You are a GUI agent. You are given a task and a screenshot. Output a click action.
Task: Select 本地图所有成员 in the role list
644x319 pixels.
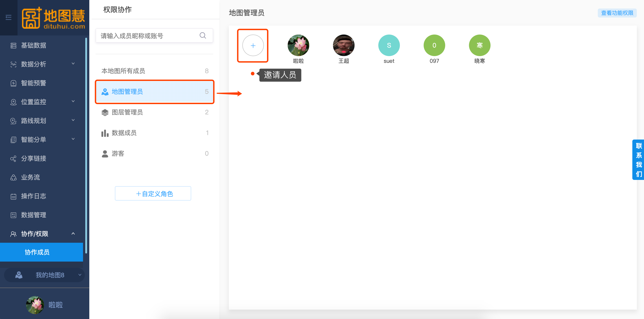pyautogui.click(x=155, y=71)
